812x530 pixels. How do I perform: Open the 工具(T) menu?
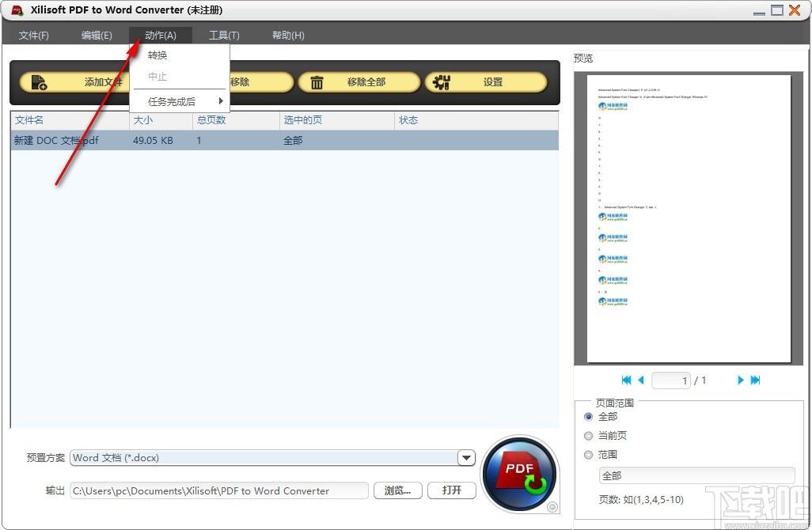(224, 35)
